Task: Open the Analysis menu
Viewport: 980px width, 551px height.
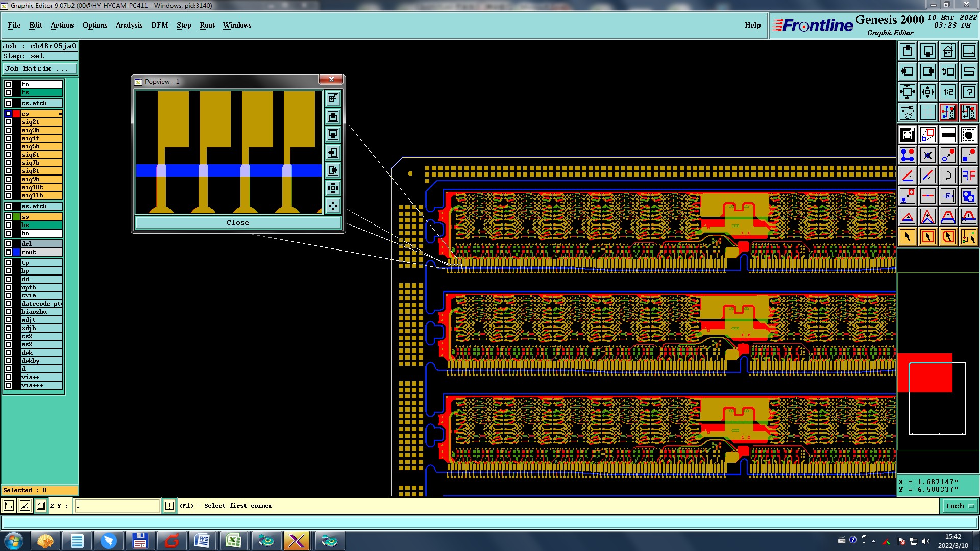Action: tap(129, 25)
